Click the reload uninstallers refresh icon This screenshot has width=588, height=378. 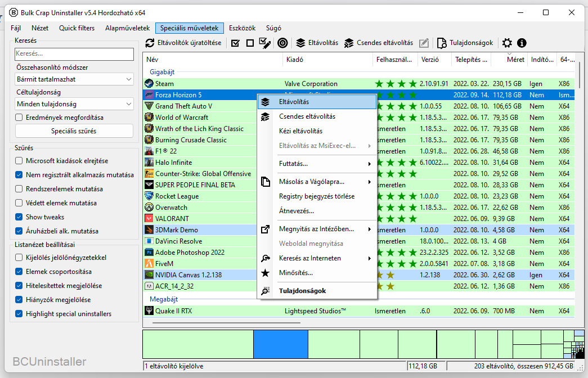tap(150, 43)
